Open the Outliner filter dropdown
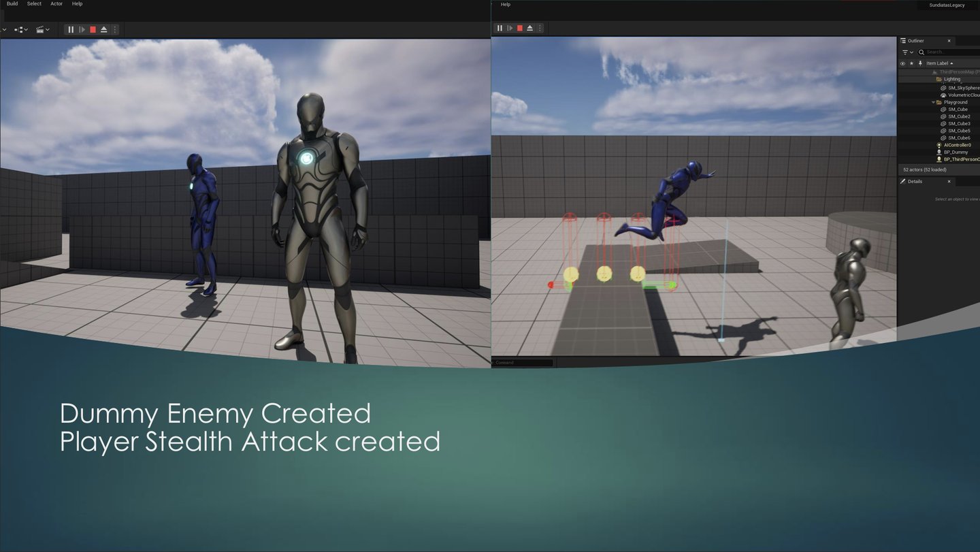 pyautogui.click(x=908, y=52)
